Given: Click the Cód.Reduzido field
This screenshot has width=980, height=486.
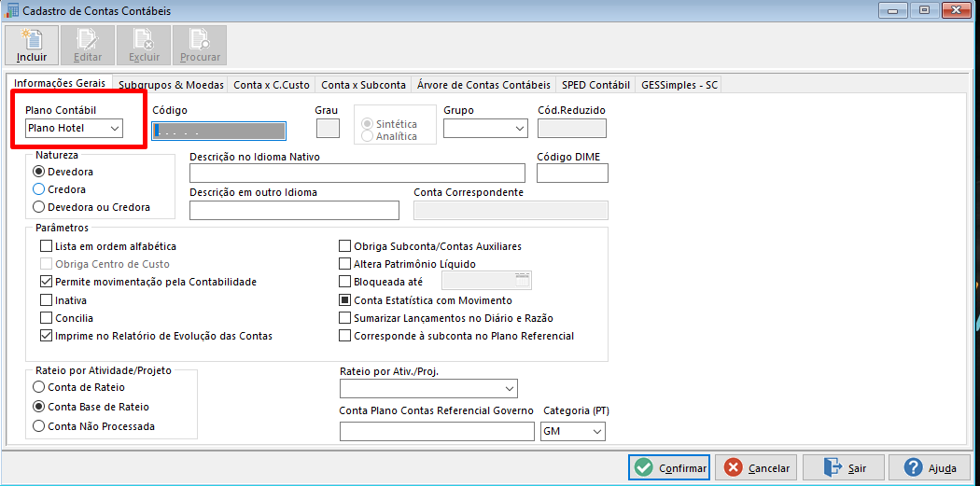Looking at the screenshot, I should [572, 128].
